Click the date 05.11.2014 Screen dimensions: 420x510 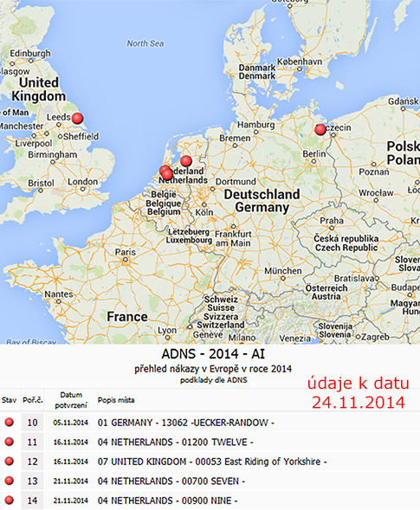point(71,423)
